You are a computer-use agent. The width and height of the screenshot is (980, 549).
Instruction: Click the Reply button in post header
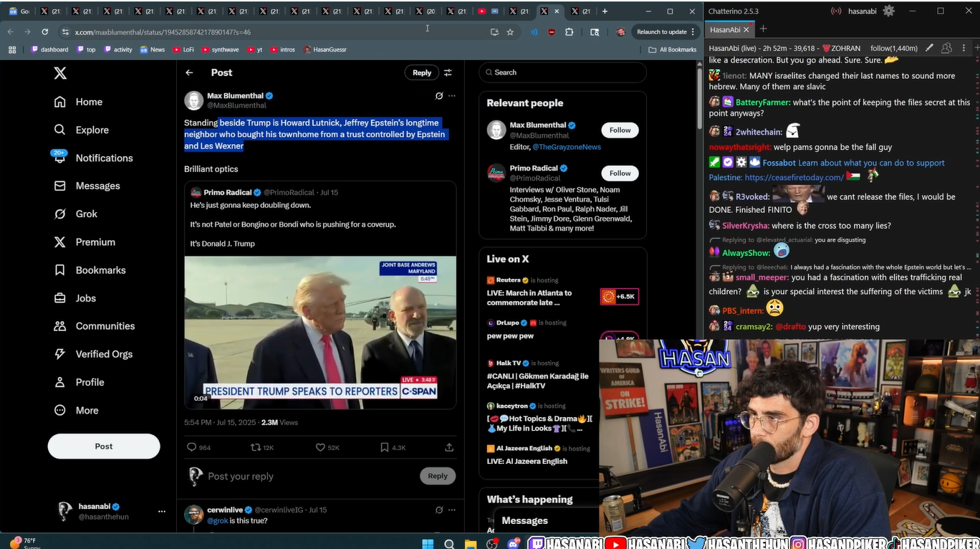pos(422,72)
